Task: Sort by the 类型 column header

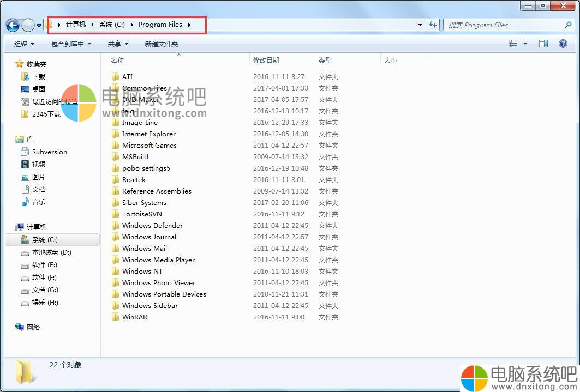Action: [325, 60]
